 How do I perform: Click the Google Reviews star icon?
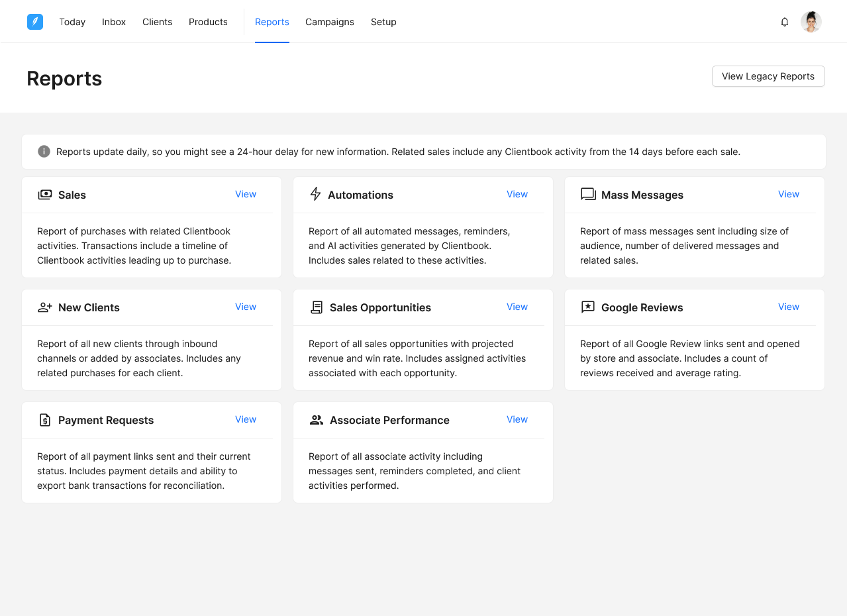[588, 307]
